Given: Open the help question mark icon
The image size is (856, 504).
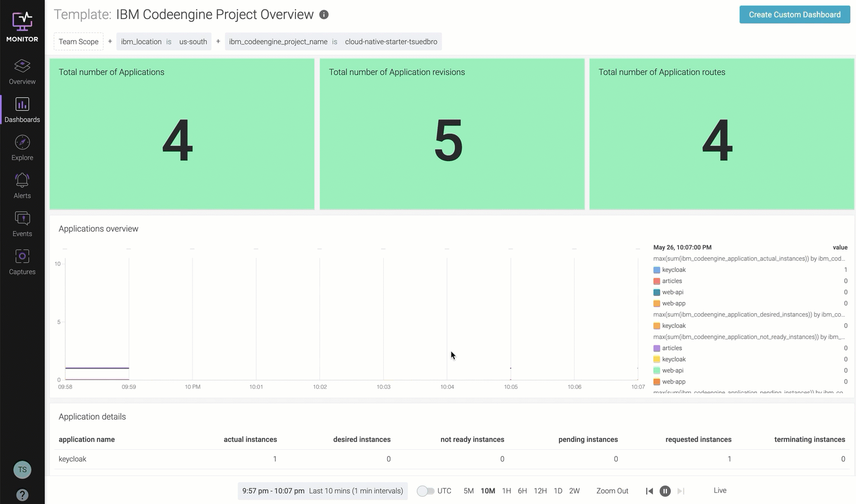Looking at the screenshot, I should 22,495.
